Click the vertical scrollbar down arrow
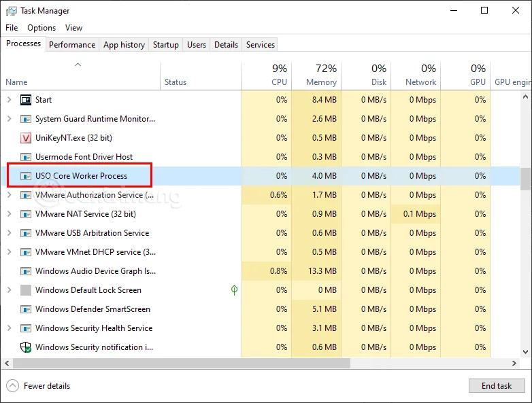Image resolution: width=532 pixels, height=403 pixels. click(x=526, y=352)
